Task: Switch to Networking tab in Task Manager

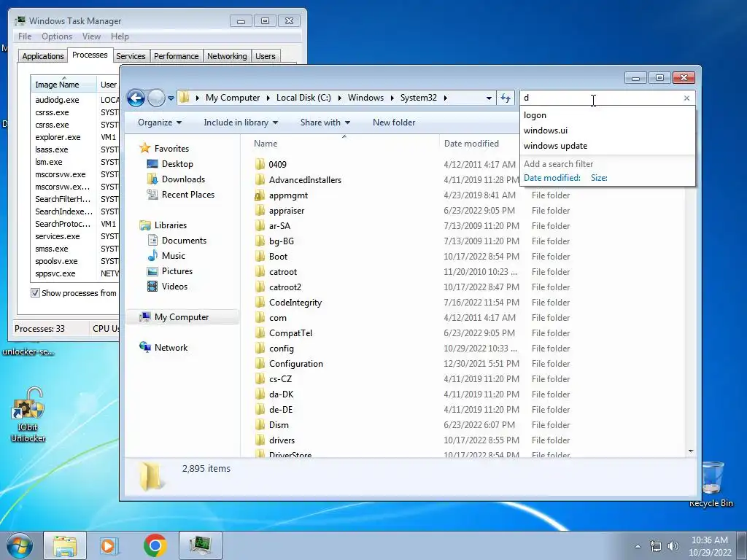Action: (x=227, y=56)
